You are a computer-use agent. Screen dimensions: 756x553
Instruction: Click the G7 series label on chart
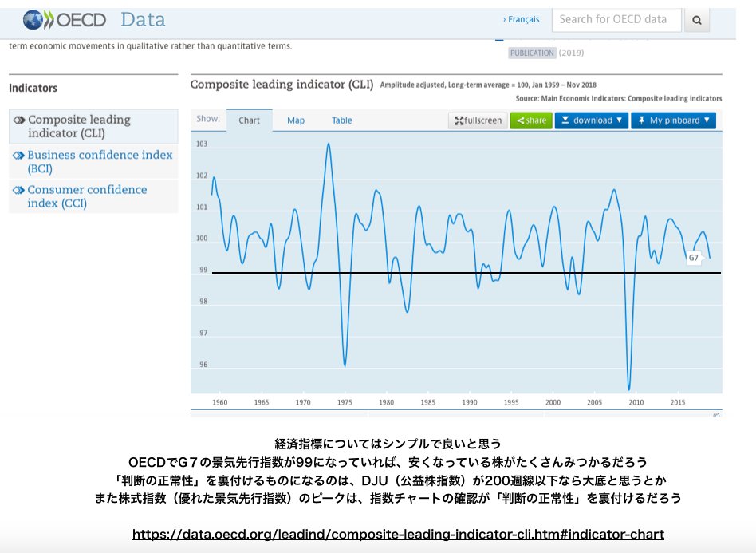coord(693,258)
